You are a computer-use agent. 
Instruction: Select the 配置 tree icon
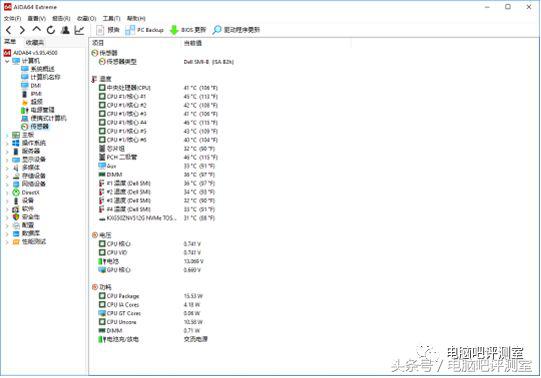click(x=16, y=225)
